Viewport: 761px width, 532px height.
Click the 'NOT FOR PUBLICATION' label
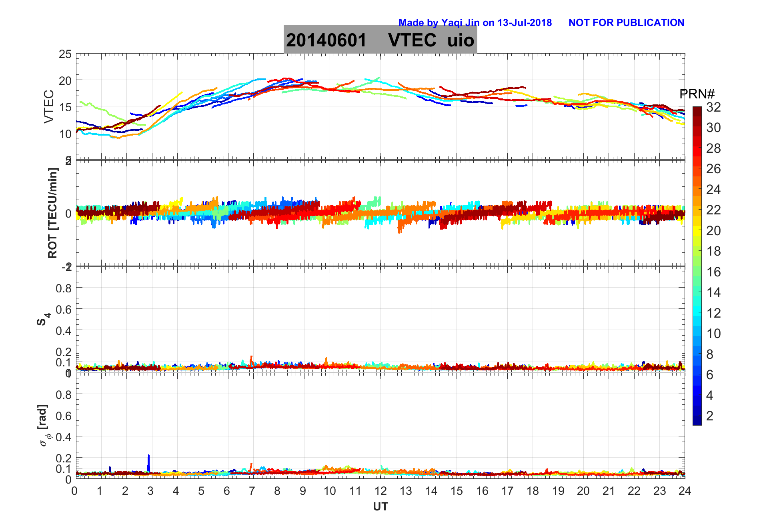click(x=626, y=23)
